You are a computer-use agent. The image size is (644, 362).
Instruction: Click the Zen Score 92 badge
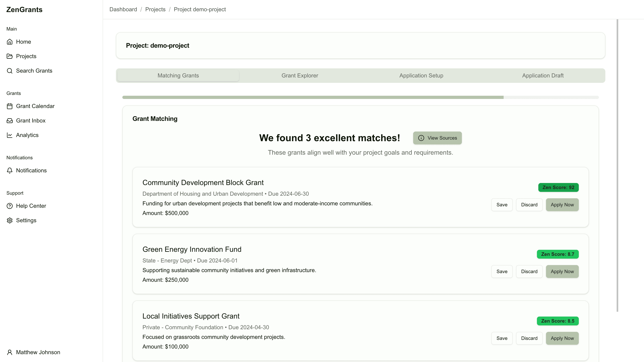[x=558, y=187]
